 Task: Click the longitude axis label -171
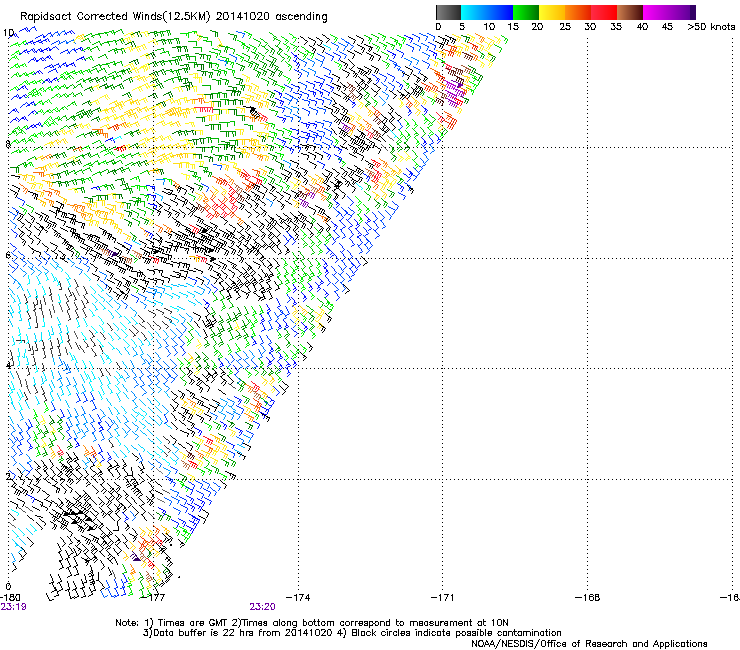(443, 598)
